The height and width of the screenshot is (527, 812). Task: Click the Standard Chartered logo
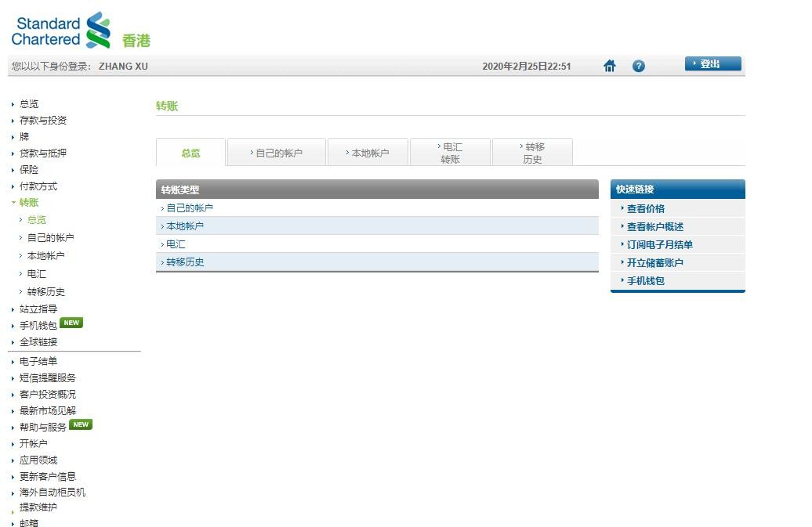pyautogui.click(x=61, y=30)
